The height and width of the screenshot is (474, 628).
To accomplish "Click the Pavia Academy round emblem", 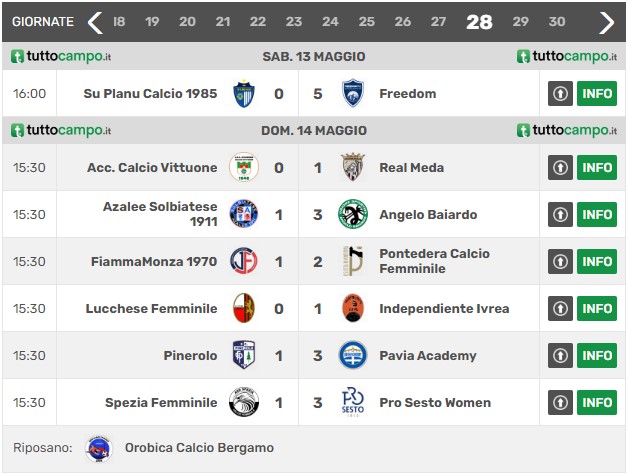I will point(352,355).
